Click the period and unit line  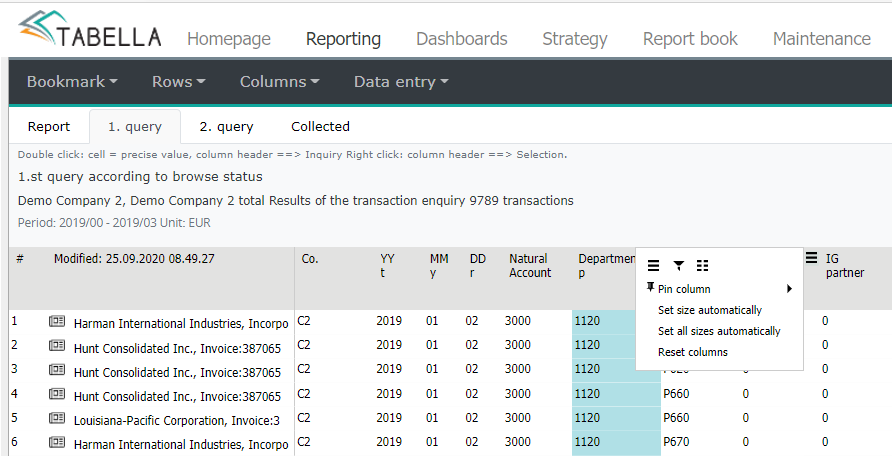pos(114,223)
